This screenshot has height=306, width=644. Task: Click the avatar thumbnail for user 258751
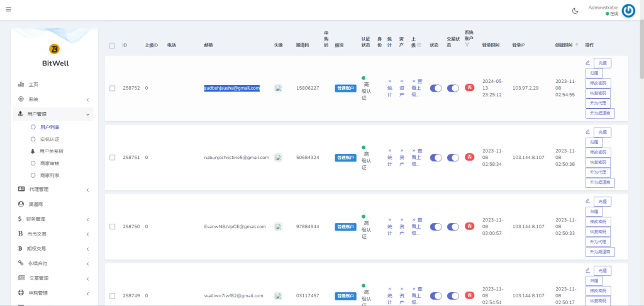(279, 158)
